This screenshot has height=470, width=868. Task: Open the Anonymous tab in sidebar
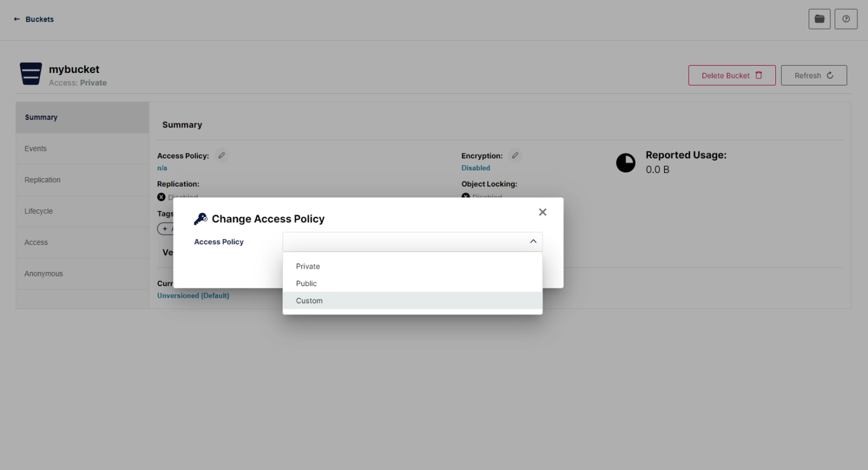tap(44, 274)
